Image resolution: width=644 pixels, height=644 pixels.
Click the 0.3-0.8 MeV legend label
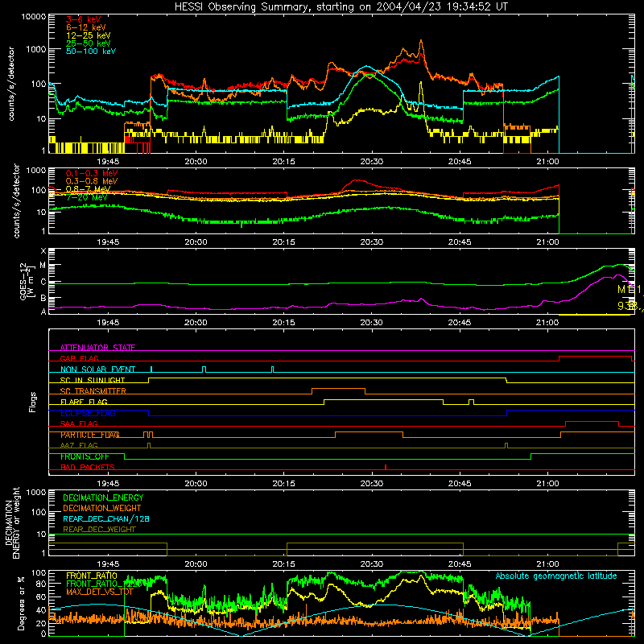click(x=92, y=181)
